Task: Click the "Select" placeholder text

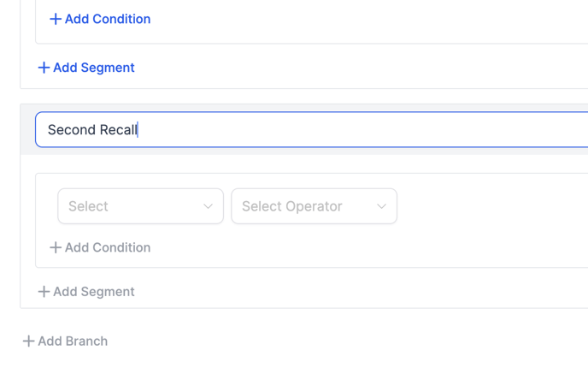Action: [x=89, y=206]
